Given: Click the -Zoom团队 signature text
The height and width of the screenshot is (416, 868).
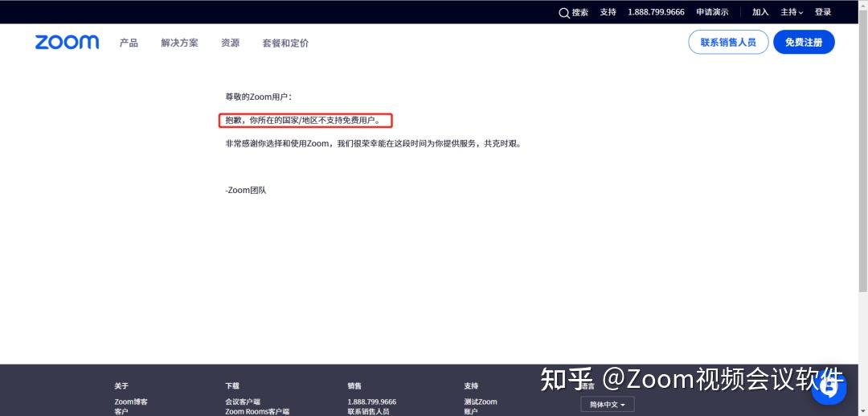Looking at the screenshot, I should click(x=246, y=190).
